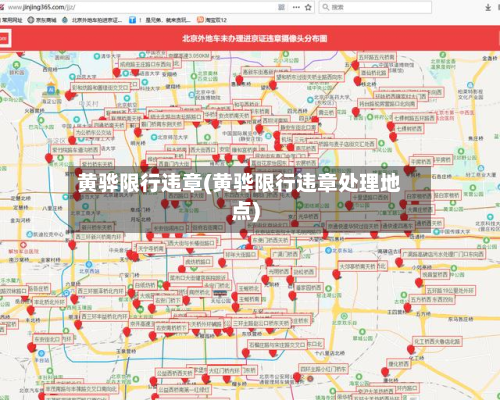Viewport: 500px width, 400px height.
Task: Click the red pin under 五环路五元桥南
Action: 355,65
